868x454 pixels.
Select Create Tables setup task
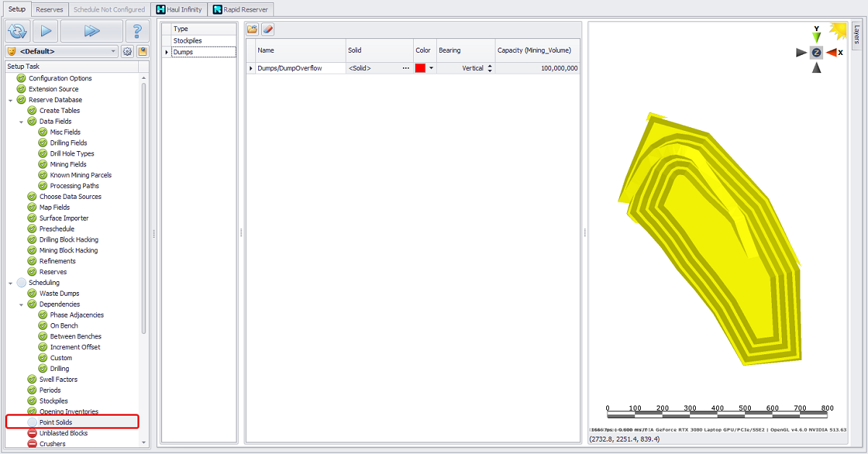[59, 111]
